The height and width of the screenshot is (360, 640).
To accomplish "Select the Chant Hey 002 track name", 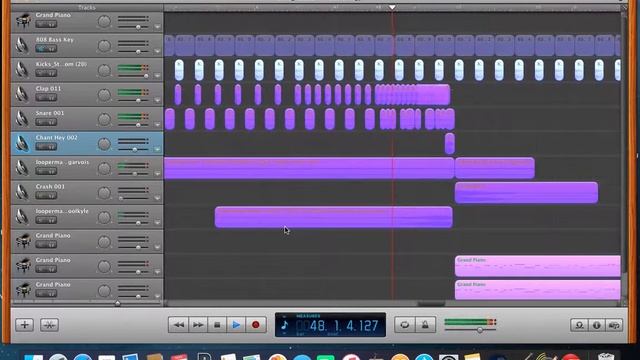I will pos(56,138).
